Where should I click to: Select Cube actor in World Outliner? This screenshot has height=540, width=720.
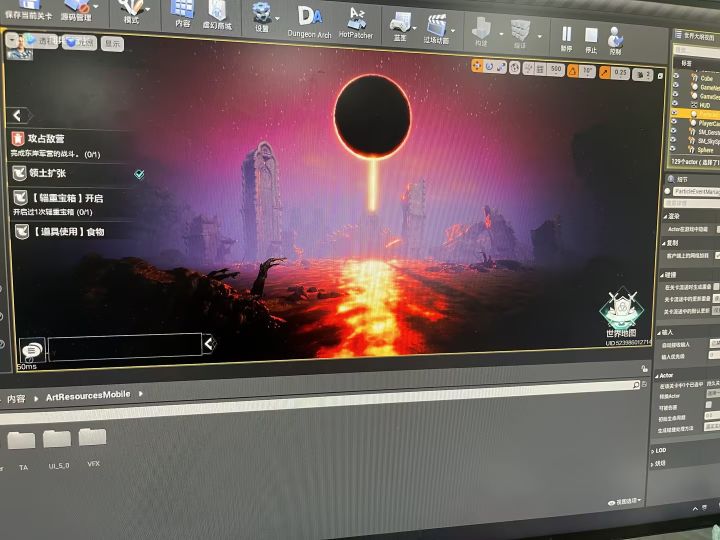706,78
